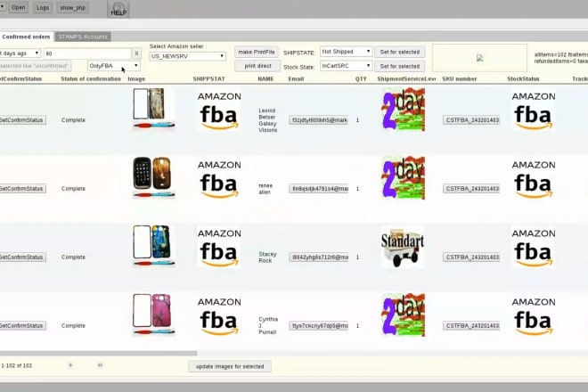Switch to the STAMPS Accounts tab

coord(83,37)
